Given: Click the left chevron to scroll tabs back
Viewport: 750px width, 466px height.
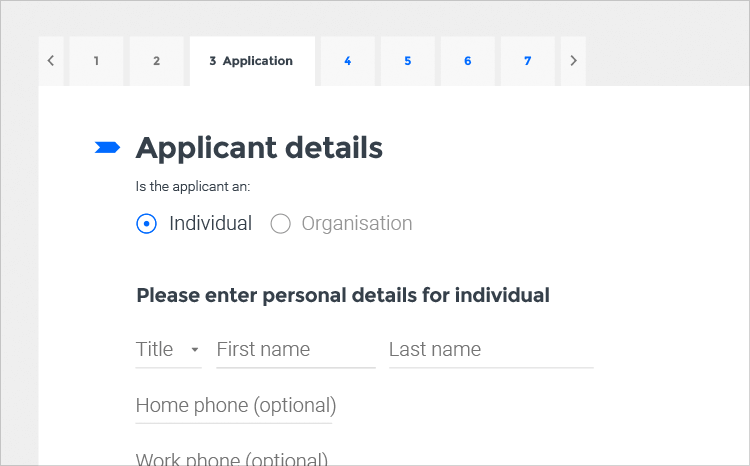Looking at the screenshot, I should click(51, 61).
